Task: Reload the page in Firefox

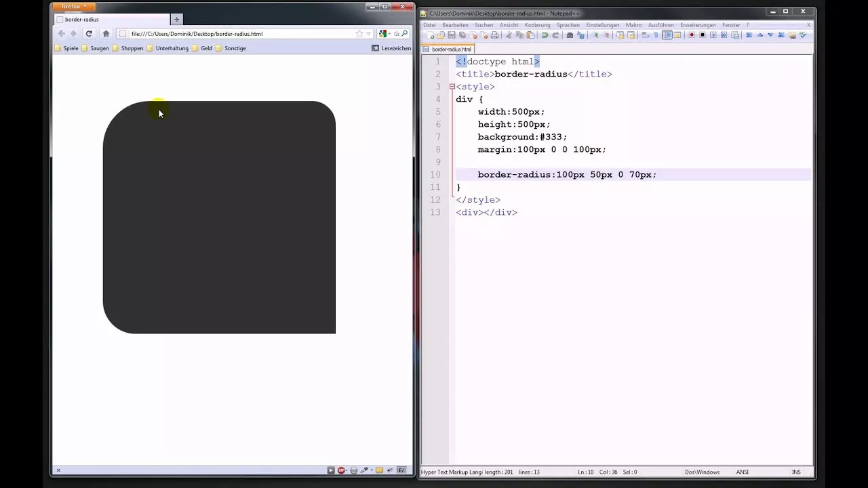Action: click(x=88, y=33)
